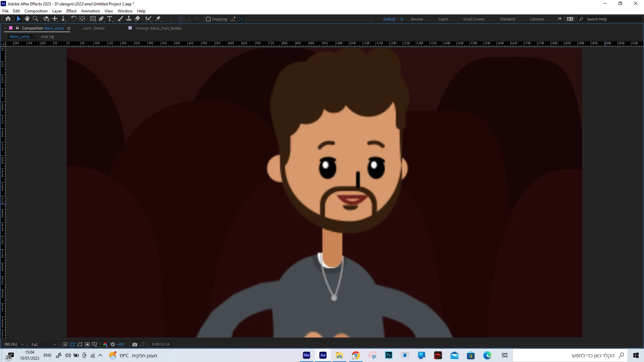Switch to the Footage black_man_bald.ai tab
This screenshot has height=362, width=644.
click(x=158, y=28)
